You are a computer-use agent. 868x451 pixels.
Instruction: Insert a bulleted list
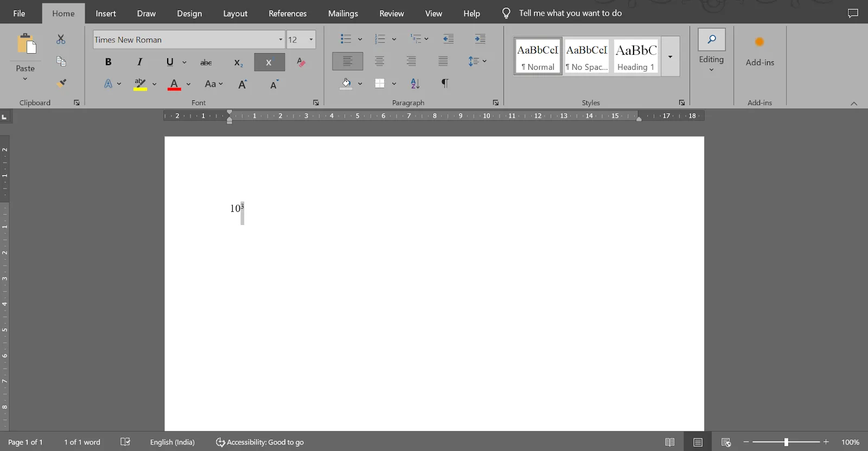pos(346,39)
